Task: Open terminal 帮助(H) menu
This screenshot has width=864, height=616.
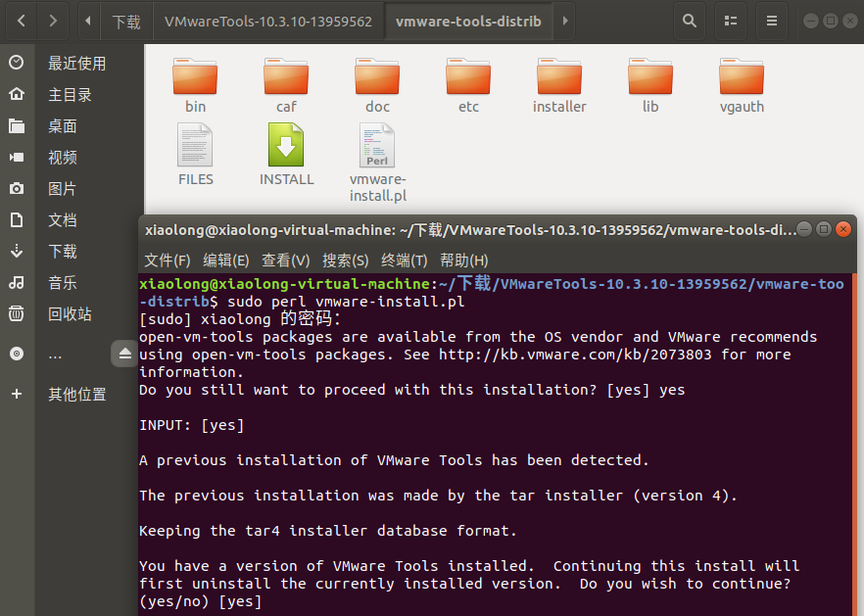Action: point(464,261)
